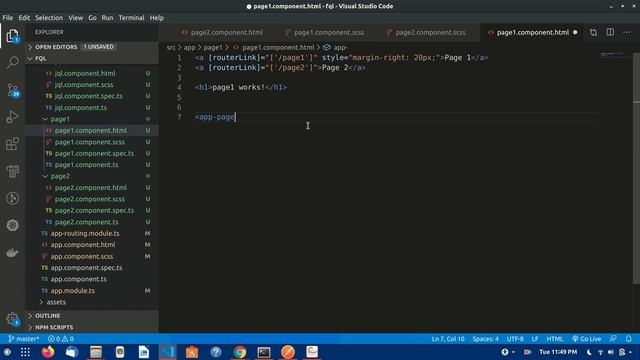Switch to page1.component.scss tab

click(329, 32)
